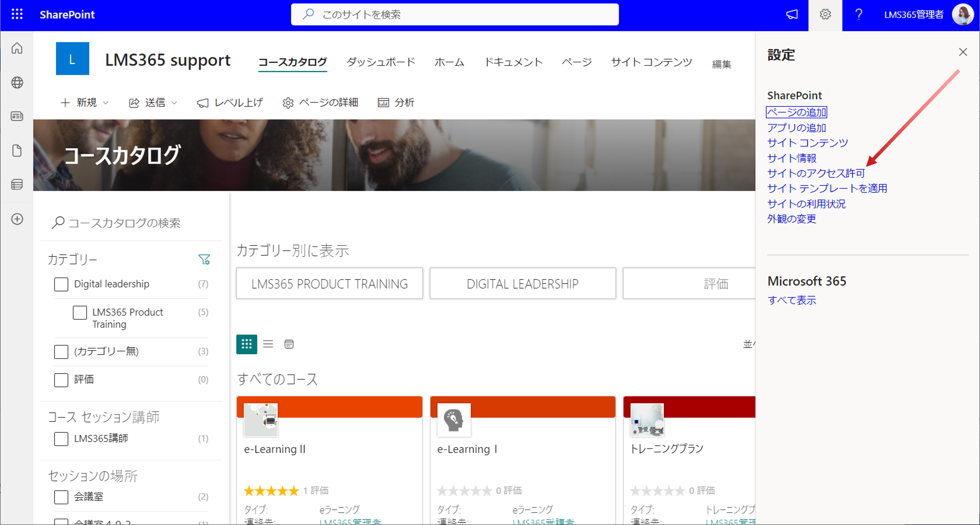Open the file icon in left rail
This screenshot has height=525, width=980.
point(17,151)
